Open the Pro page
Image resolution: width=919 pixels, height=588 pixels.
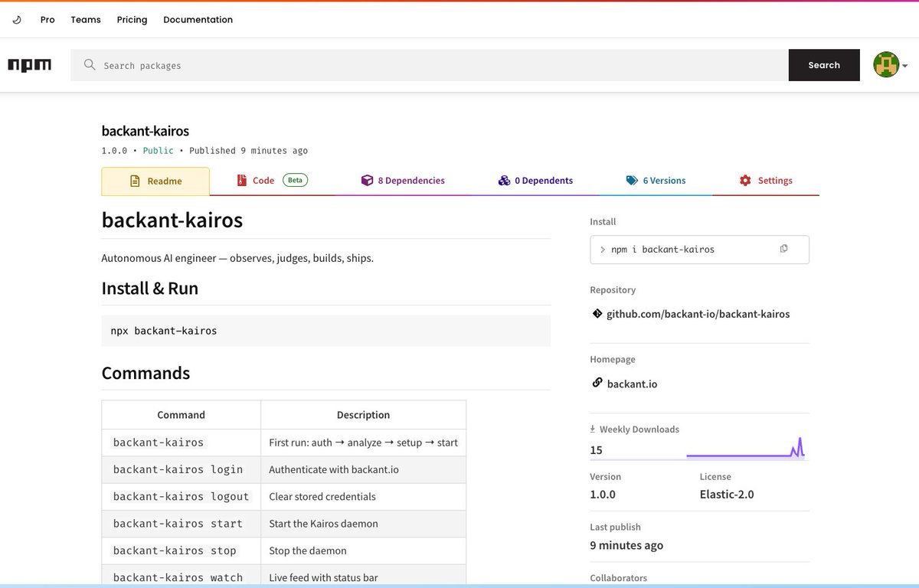pos(47,20)
